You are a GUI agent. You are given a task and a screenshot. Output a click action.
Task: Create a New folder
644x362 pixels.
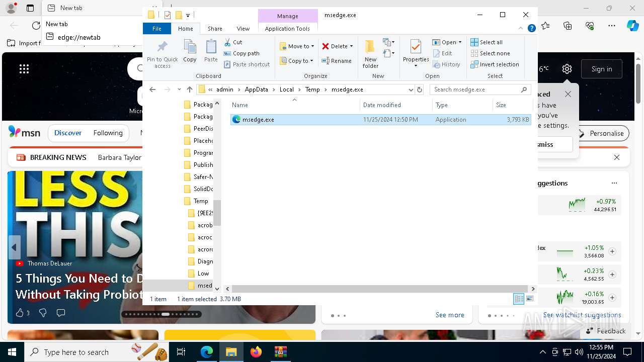370,54
